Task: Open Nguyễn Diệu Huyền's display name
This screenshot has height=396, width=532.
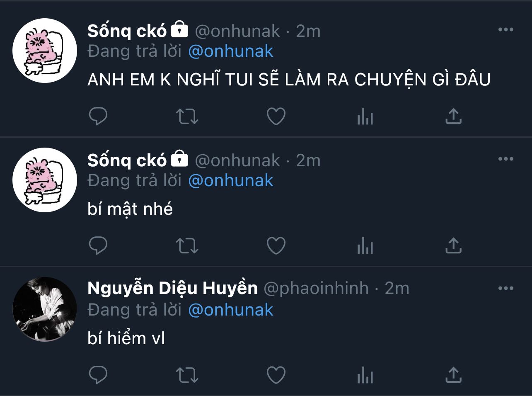Action: click(172, 288)
